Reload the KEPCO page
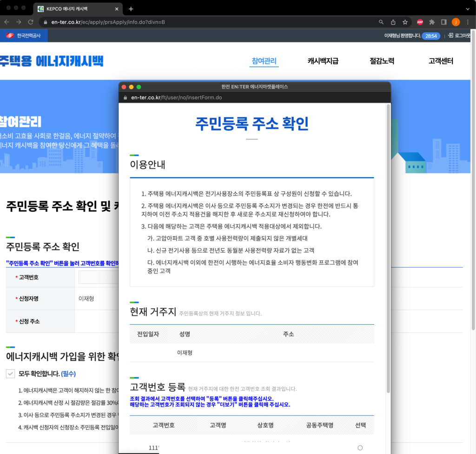Image resolution: width=476 pixels, height=454 pixels. (31, 22)
